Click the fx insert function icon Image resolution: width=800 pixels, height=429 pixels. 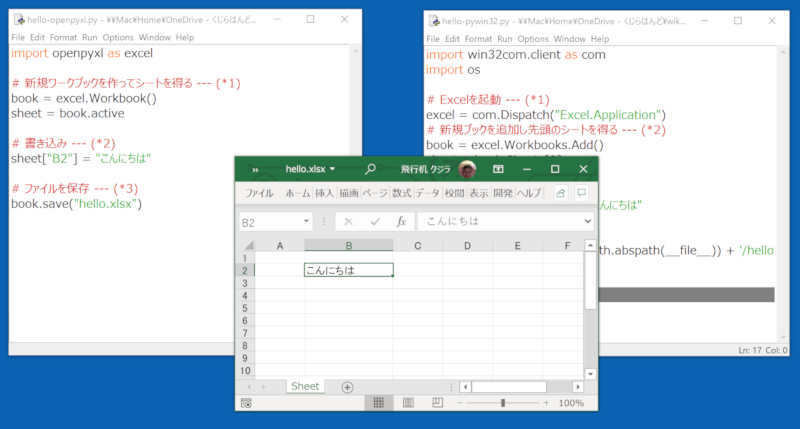pyautogui.click(x=402, y=221)
